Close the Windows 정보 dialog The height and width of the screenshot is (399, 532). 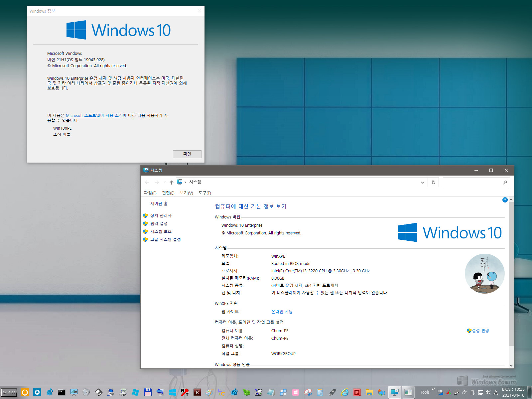click(199, 11)
